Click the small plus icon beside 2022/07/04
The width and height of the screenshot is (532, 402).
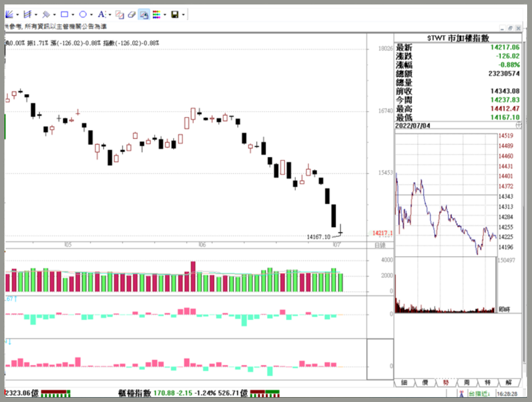tap(519, 125)
